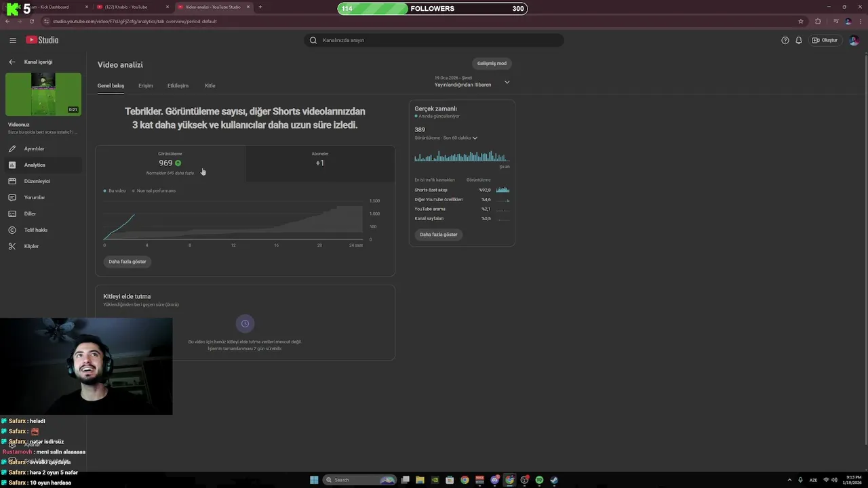868x488 pixels.
Task: Bookmark this page with the star icon
Action: tap(801, 21)
